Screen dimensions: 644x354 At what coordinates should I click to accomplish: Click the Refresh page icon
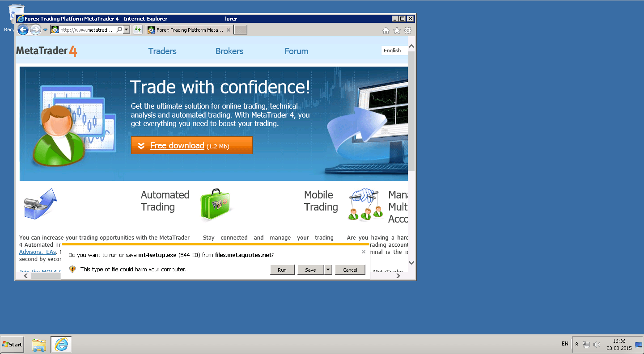138,30
